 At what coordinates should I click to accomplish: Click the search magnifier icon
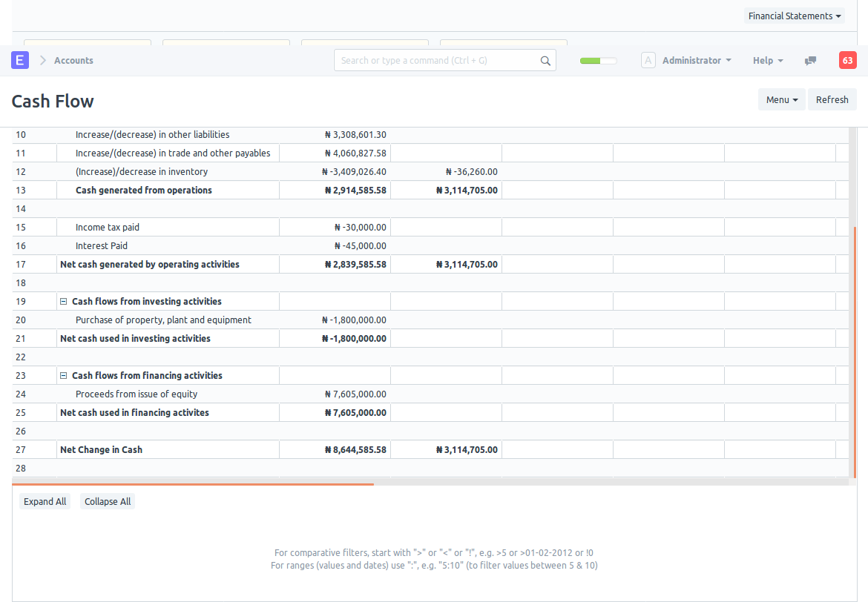[545, 59]
